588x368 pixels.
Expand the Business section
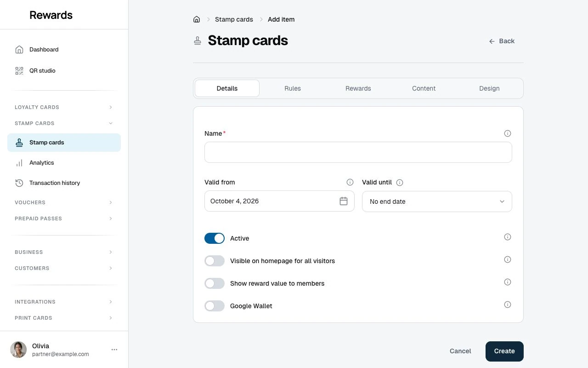(64, 252)
